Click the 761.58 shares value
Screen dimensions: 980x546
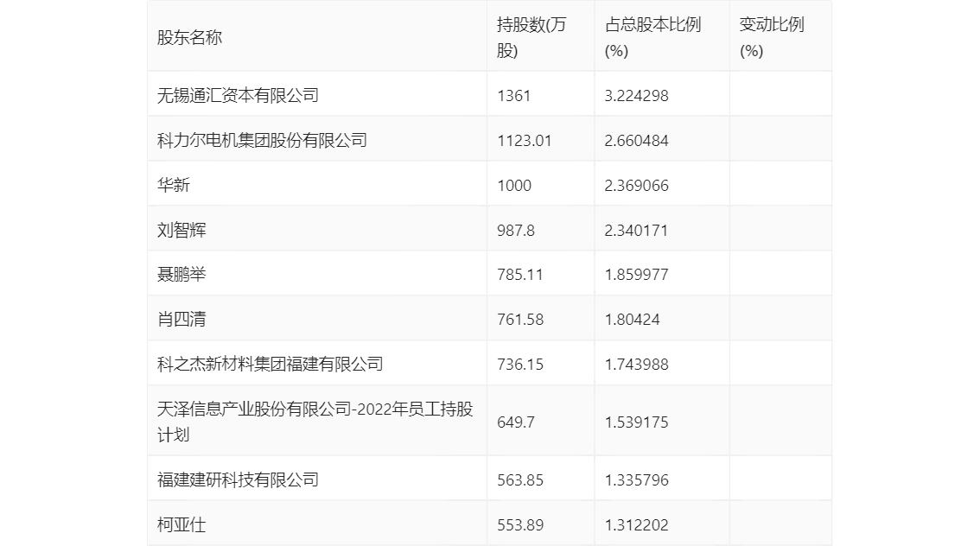(x=520, y=320)
